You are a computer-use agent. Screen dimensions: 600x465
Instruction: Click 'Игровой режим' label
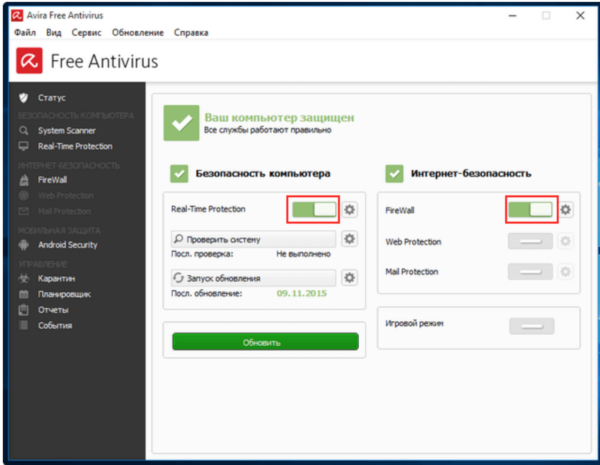[414, 323]
